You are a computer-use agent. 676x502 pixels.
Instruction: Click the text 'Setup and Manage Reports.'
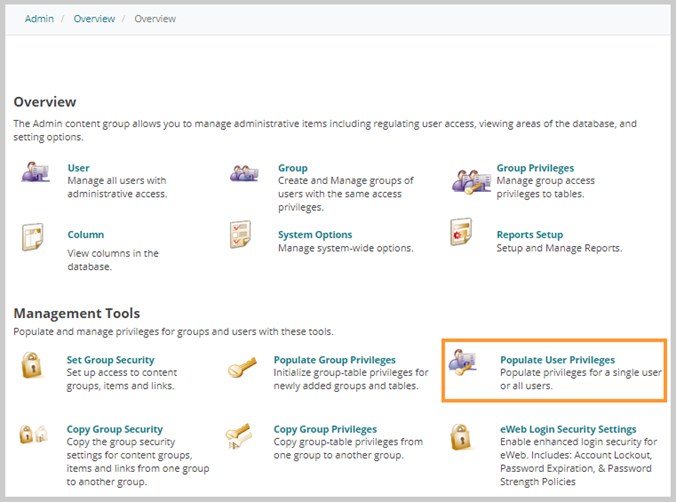pyautogui.click(x=559, y=248)
